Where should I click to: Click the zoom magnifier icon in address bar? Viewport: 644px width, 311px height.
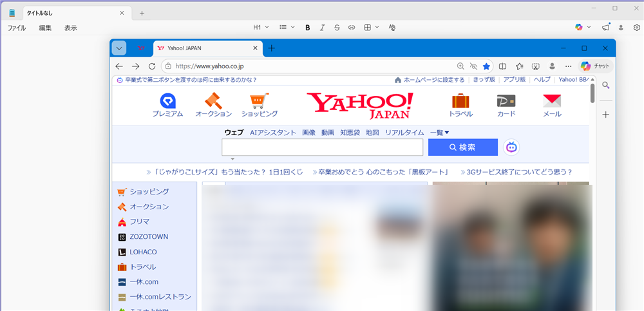point(461,66)
